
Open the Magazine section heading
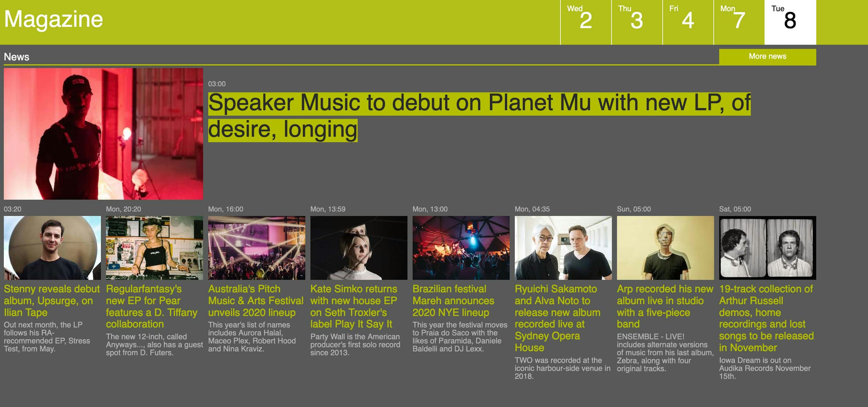pos(53,19)
